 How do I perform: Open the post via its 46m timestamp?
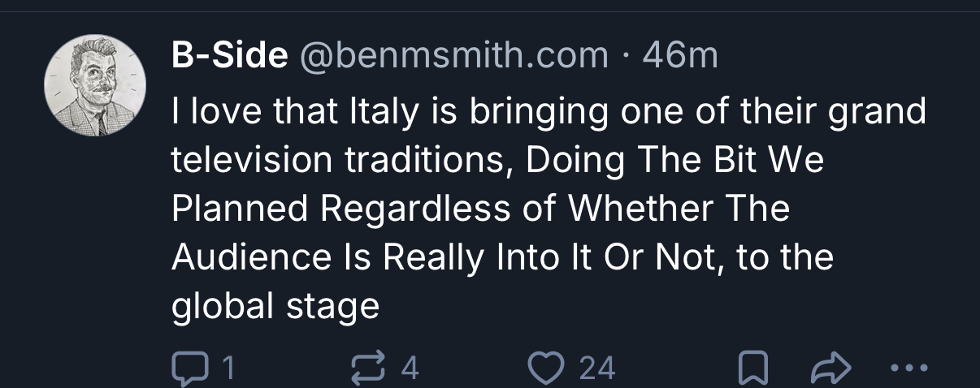tap(680, 56)
